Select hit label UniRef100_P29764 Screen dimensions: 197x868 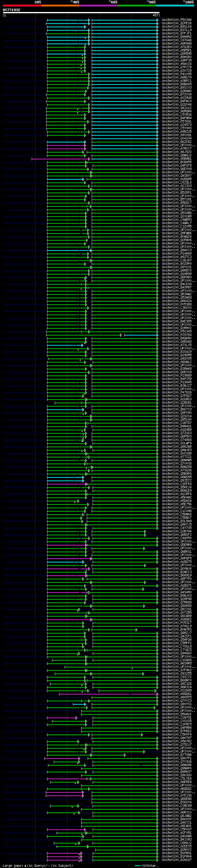(177, 335)
